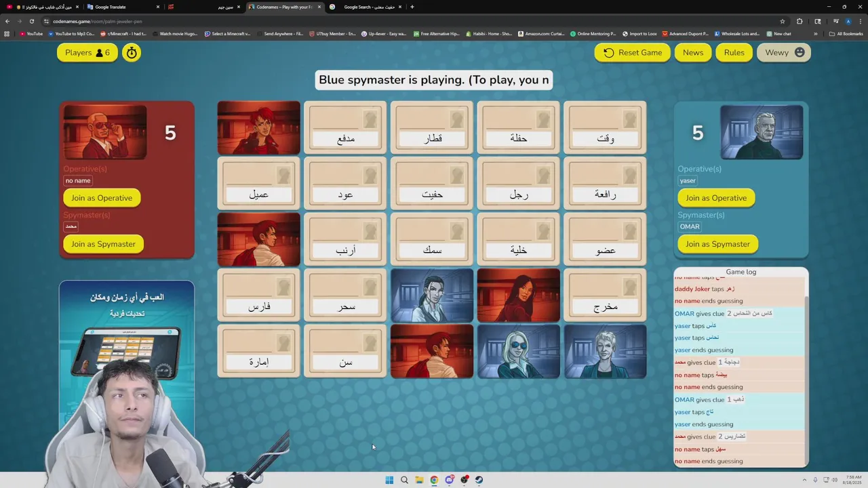The height and width of the screenshot is (488, 868).
Task: Open the YouTube bookmark
Action: click(31, 33)
